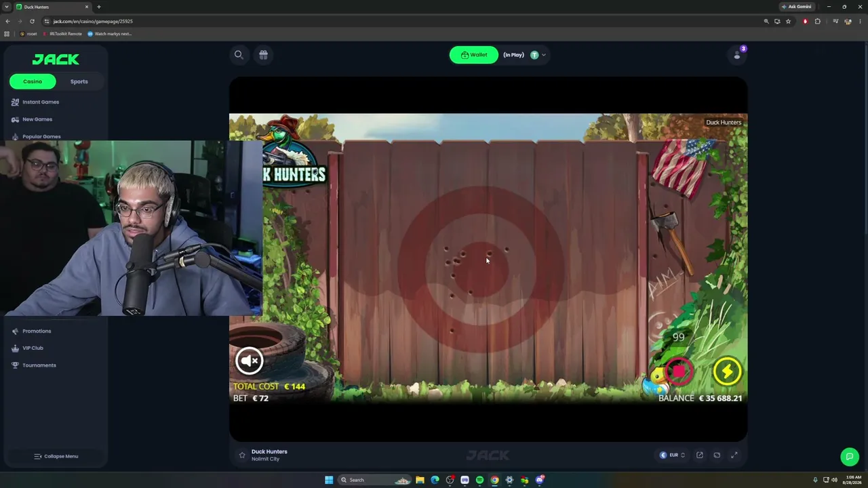Enter fullscreen game view

click(734, 455)
